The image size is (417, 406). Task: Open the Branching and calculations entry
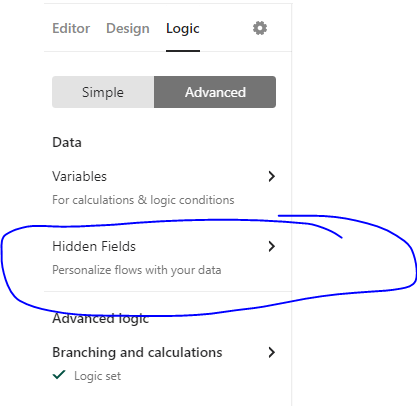pos(164,363)
